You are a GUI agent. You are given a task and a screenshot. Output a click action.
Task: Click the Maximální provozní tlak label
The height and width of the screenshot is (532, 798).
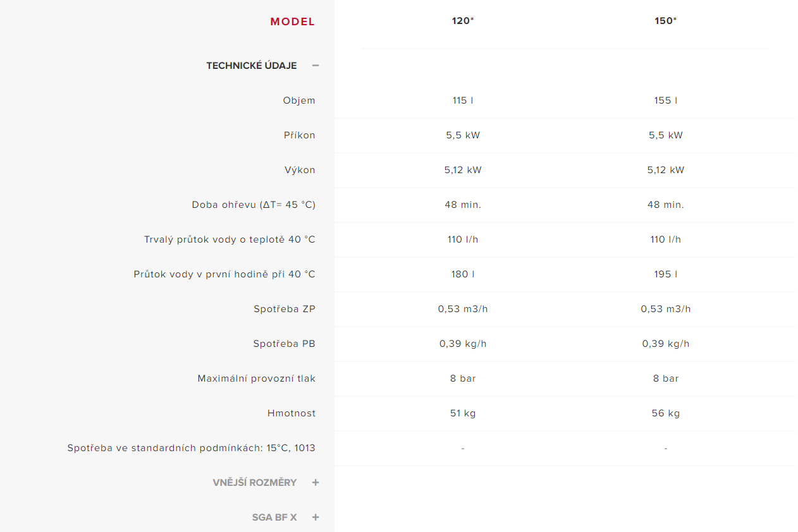tap(256, 378)
